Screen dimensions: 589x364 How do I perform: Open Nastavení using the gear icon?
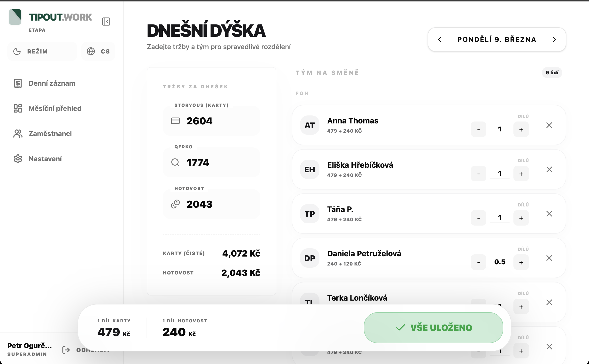(x=17, y=159)
